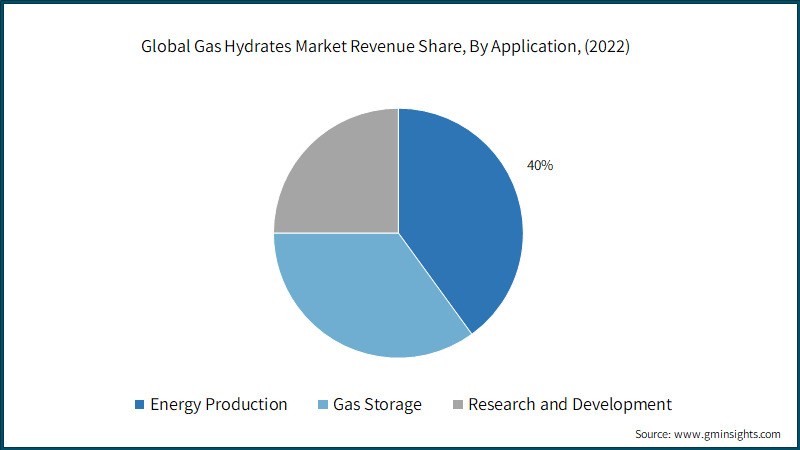Click the dark blue Energy Production pie slice
The image size is (800, 450).
point(459,214)
